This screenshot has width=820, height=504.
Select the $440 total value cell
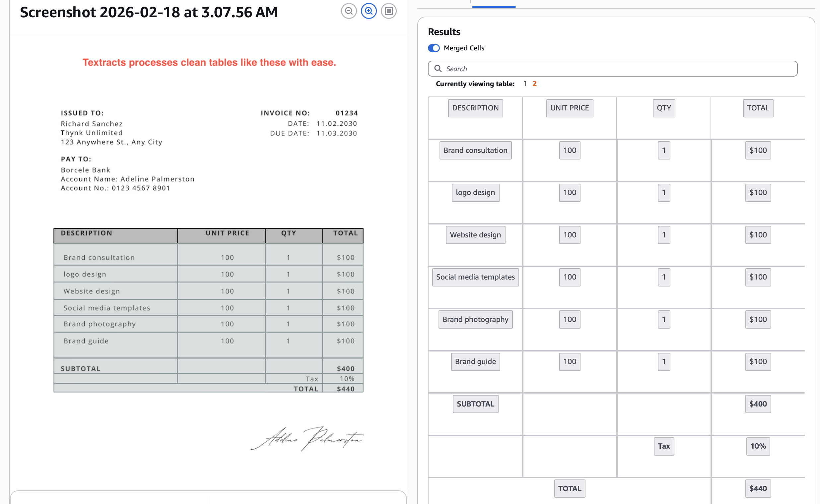[x=758, y=488]
